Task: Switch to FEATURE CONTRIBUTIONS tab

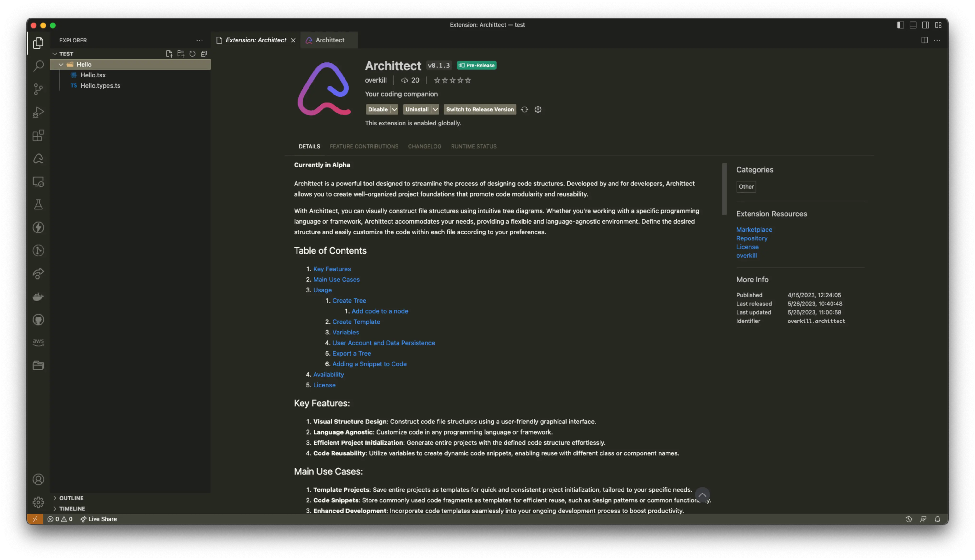Action: 364,147
